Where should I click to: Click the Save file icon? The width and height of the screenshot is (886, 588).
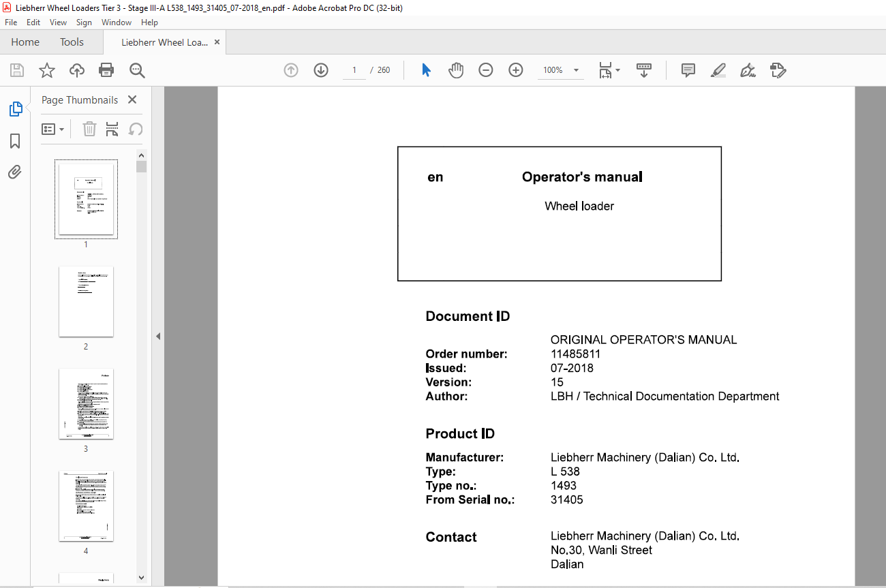17,70
